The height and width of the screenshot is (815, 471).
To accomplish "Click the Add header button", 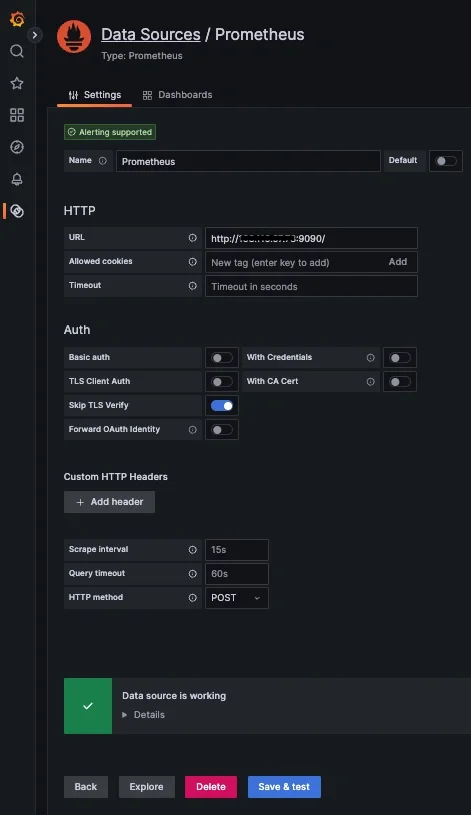I will [109, 502].
